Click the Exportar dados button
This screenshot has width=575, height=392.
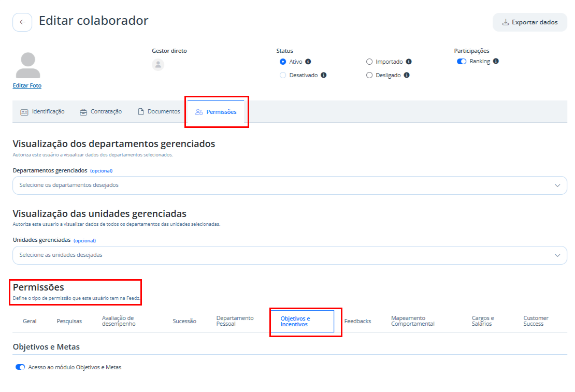(530, 22)
